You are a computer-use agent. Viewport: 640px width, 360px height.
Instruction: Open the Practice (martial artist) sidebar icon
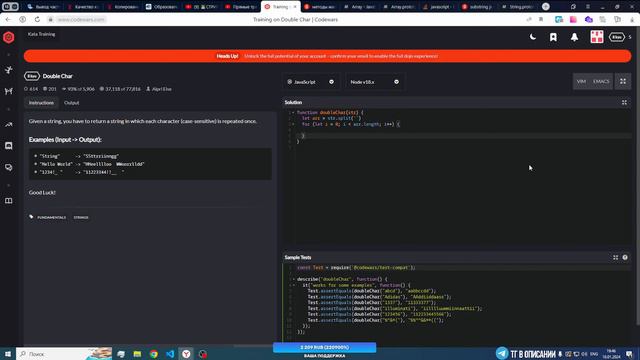click(9, 70)
